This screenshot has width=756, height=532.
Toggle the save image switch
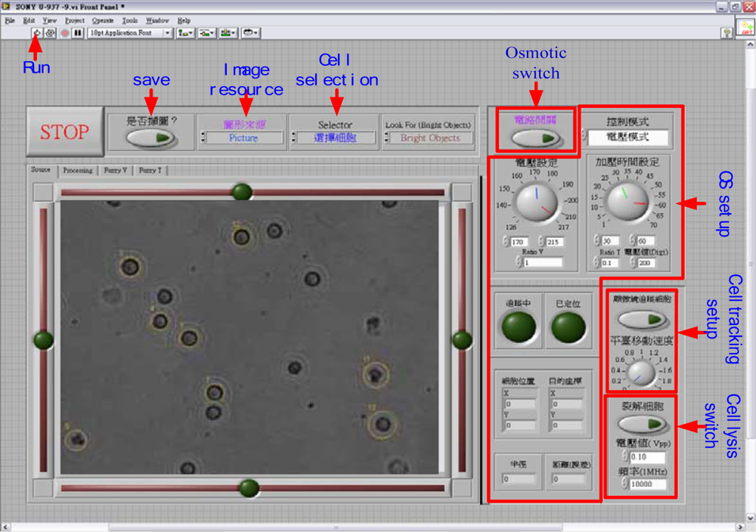151,138
